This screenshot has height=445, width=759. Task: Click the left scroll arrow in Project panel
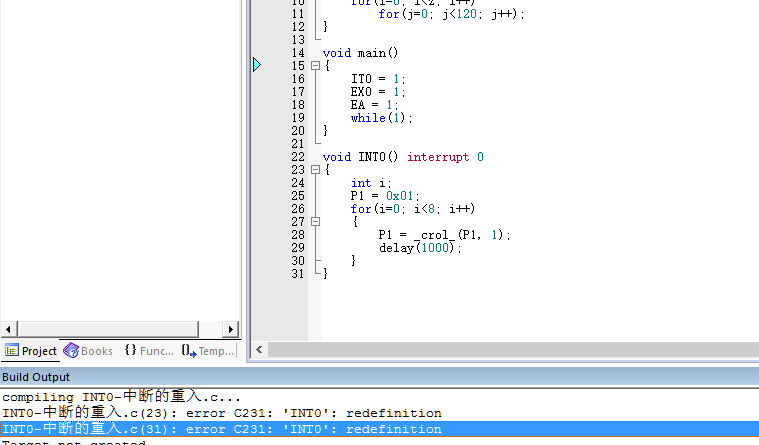tap(8, 329)
